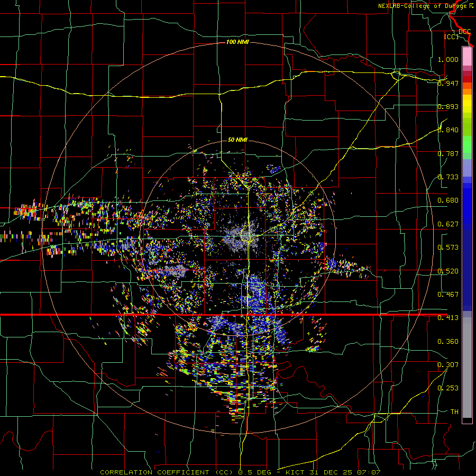The image size is (476, 476).
Task: Click the [CC] product label
Action: tap(451, 36)
